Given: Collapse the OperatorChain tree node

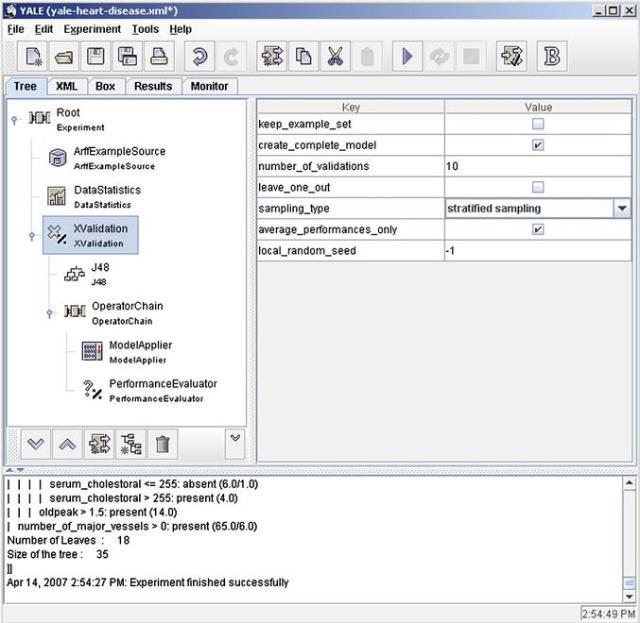Looking at the screenshot, I should tap(49, 313).
